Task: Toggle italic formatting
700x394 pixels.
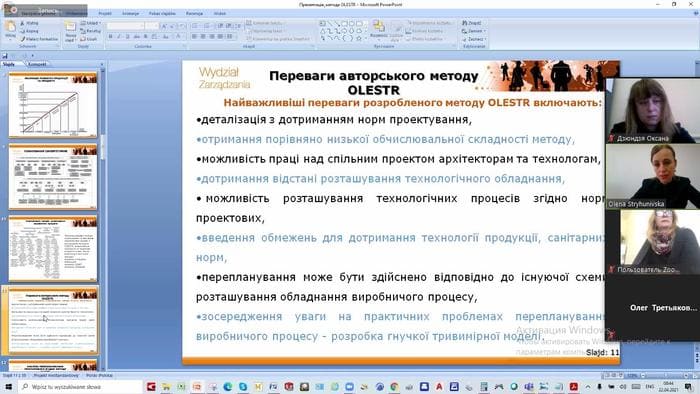Action: (x=119, y=37)
